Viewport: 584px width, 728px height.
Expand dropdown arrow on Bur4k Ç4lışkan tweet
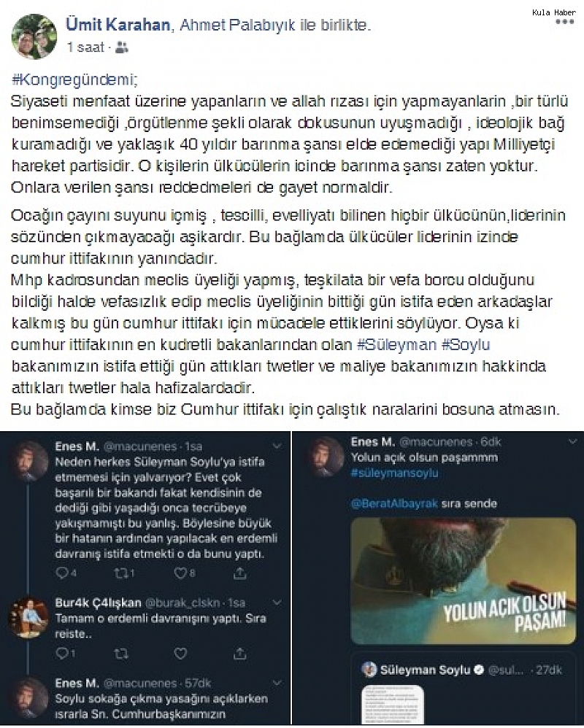277,603
